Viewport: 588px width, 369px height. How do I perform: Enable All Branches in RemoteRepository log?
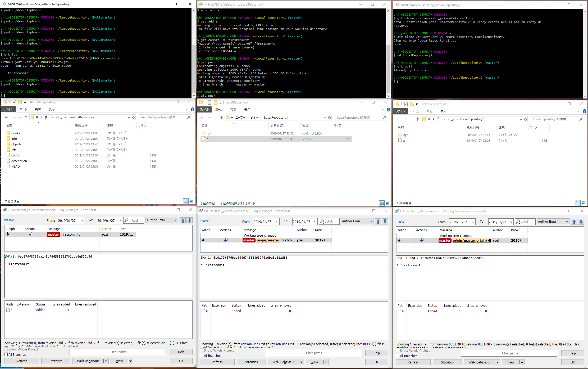pyautogui.click(x=6, y=354)
